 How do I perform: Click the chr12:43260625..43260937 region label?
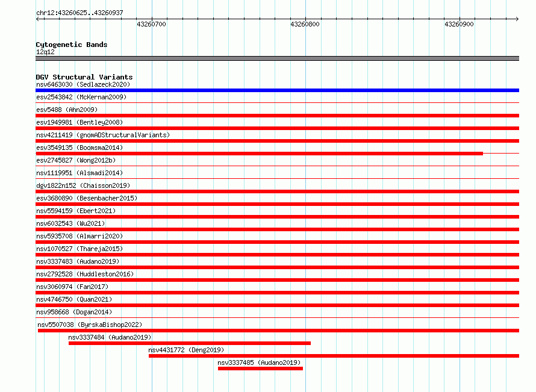[79, 13]
